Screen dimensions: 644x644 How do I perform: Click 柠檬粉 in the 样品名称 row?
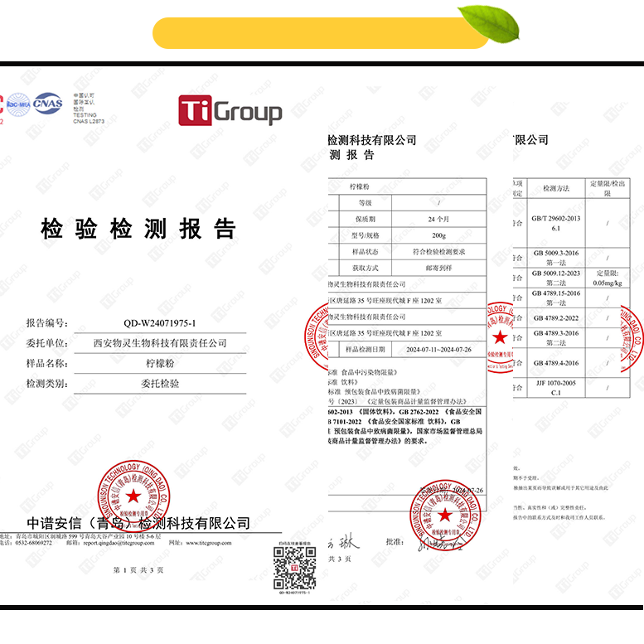pos(160,363)
